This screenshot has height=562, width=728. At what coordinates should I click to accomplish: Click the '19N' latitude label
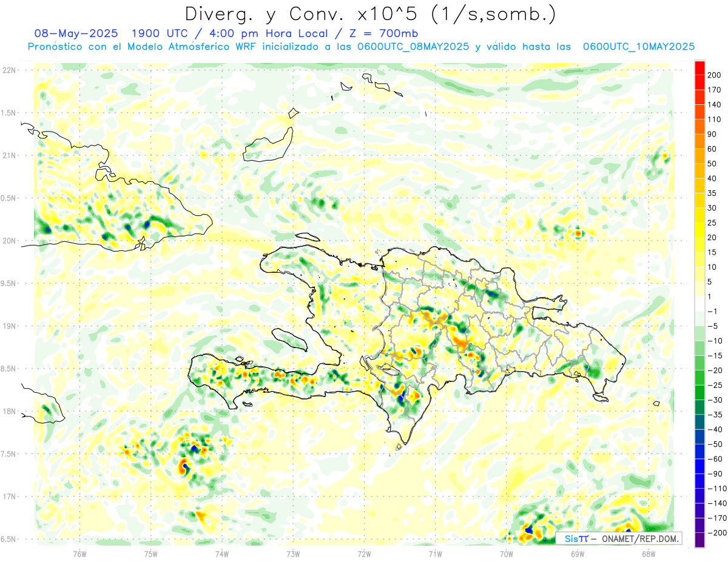(x=8, y=326)
